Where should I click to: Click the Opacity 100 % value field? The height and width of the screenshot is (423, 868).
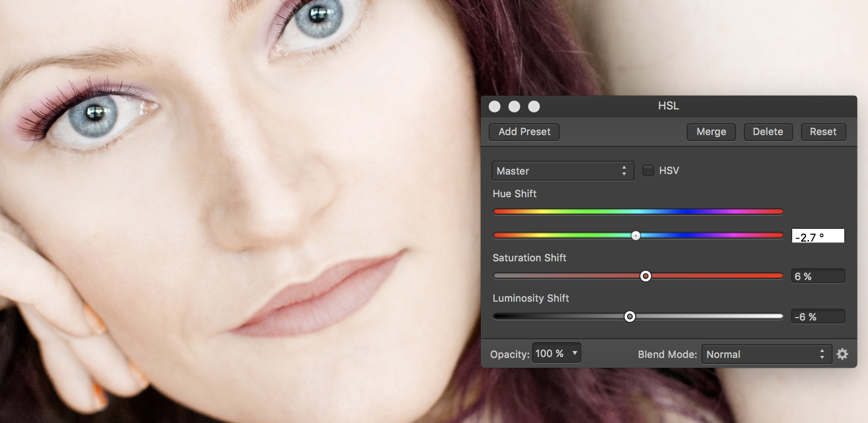coord(549,353)
